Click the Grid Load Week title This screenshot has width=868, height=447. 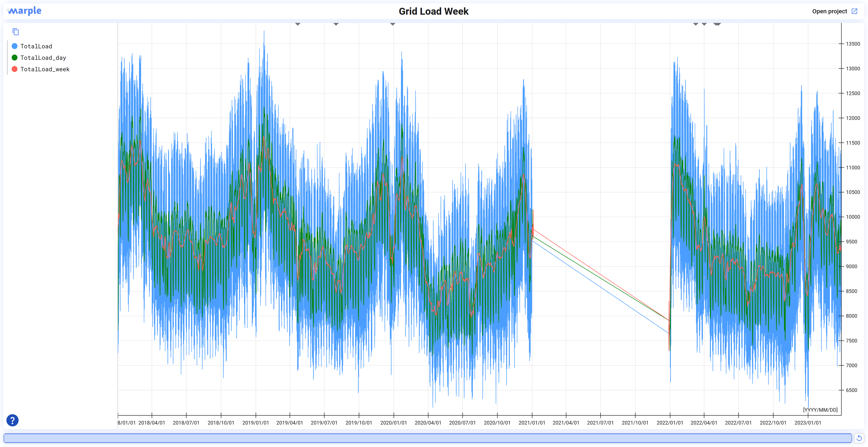click(x=433, y=11)
